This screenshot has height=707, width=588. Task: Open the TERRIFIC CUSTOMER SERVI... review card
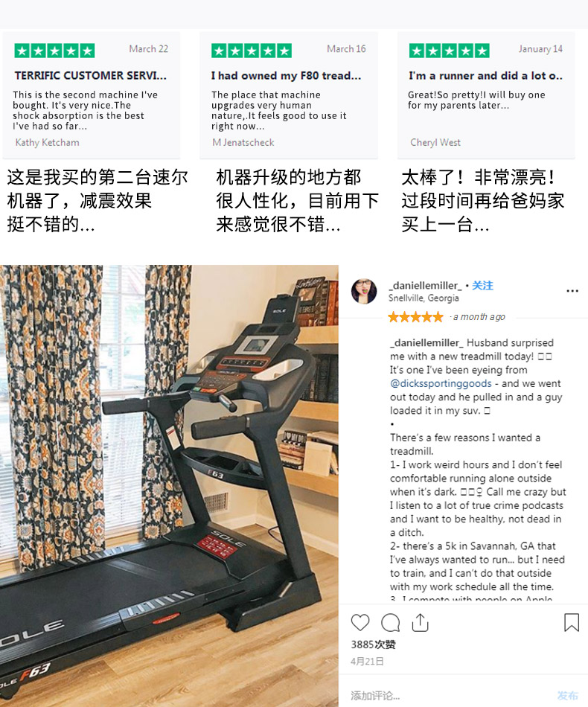[x=91, y=95]
